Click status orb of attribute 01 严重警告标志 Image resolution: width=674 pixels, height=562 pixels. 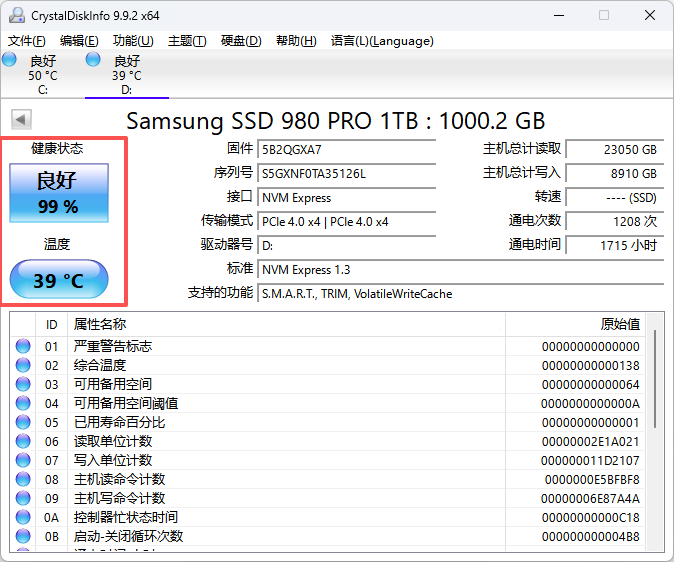pyautogui.click(x=23, y=346)
